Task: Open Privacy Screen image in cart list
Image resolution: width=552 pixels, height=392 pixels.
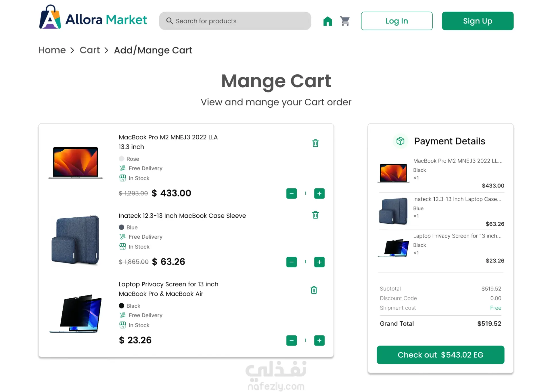Action: click(76, 313)
